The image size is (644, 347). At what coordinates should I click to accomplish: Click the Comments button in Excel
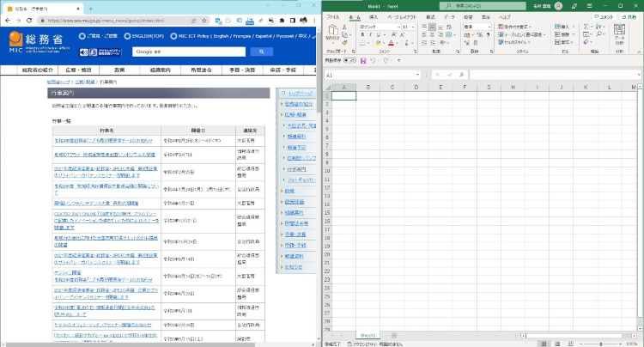pos(605,17)
